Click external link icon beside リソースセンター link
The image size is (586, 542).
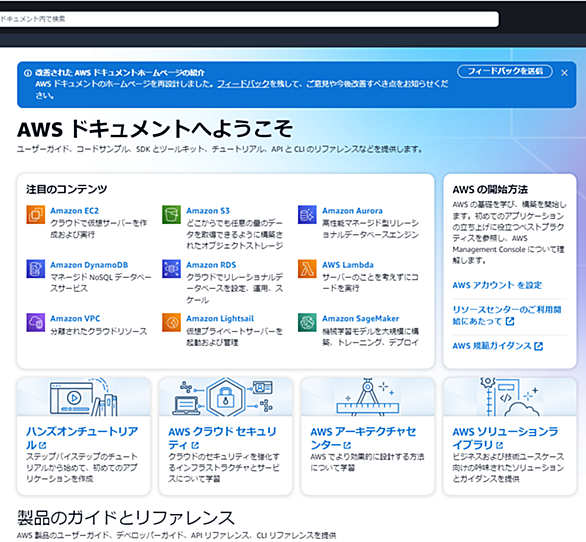510,321
